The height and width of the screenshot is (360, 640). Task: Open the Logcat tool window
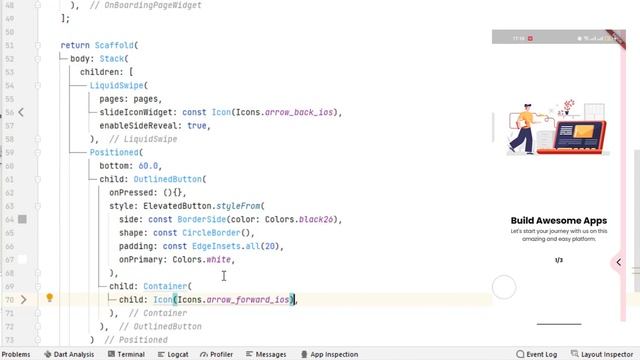173,354
